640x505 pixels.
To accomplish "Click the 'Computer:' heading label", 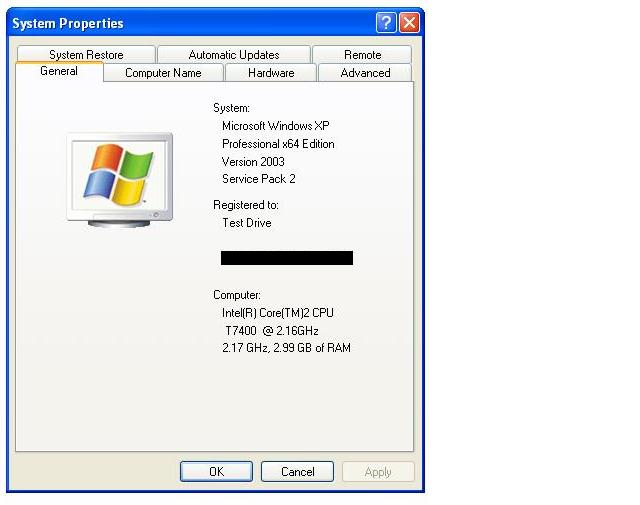I will click(237, 295).
